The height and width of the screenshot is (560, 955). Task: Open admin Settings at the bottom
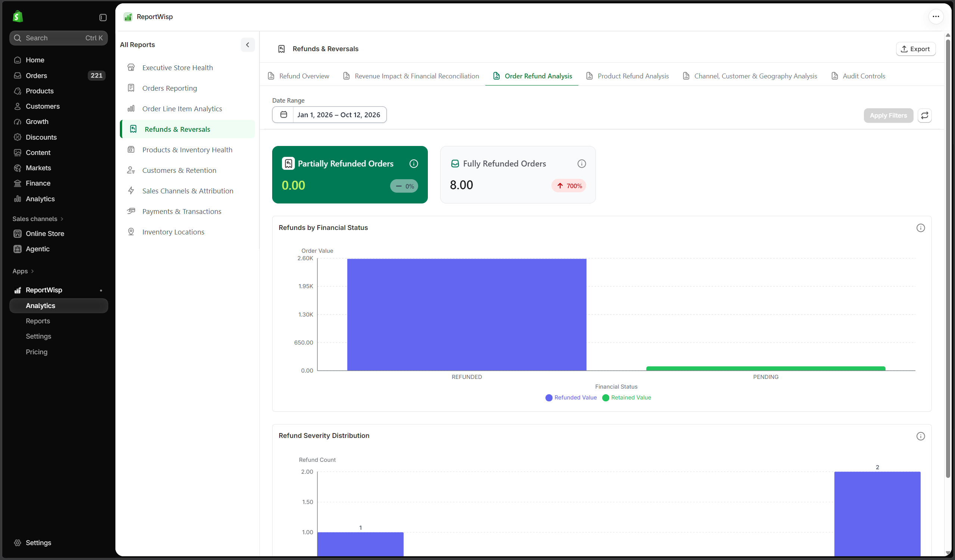coord(59,542)
